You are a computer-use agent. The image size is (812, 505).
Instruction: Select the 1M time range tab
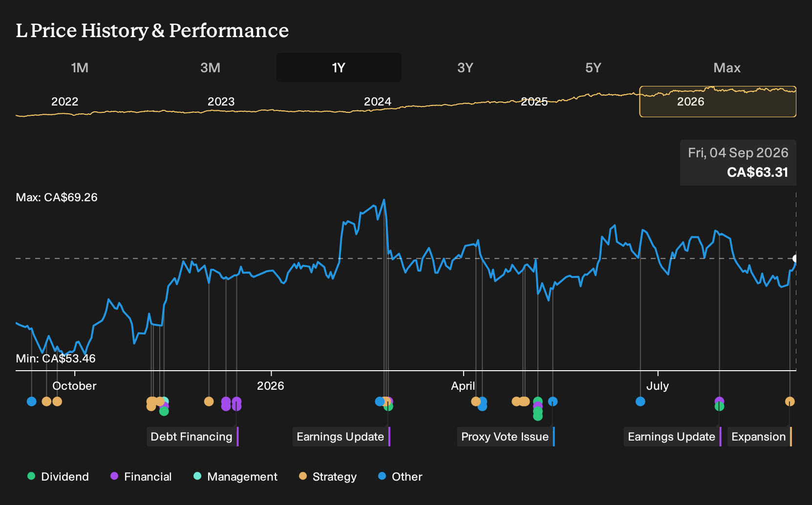pyautogui.click(x=80, y=67)
